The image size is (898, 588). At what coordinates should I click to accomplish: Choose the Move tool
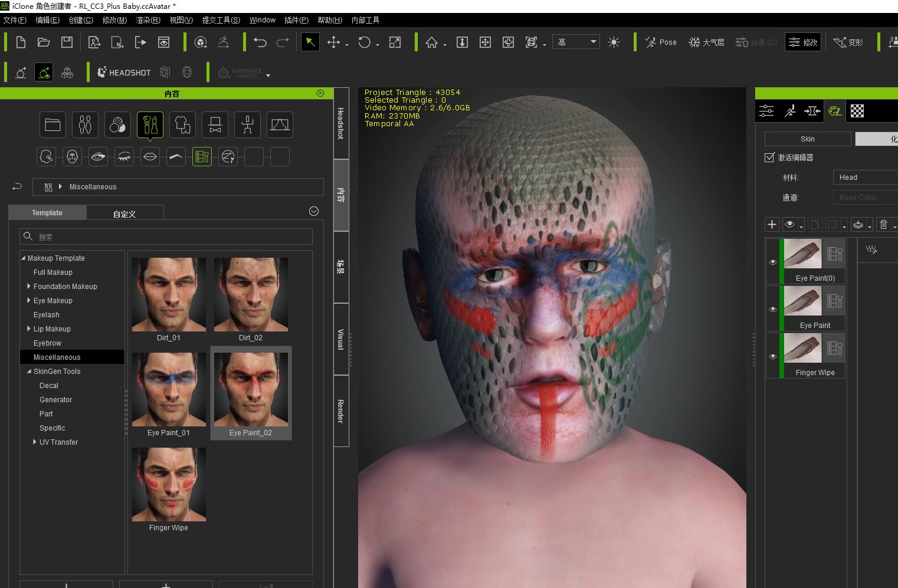(334, 42)
